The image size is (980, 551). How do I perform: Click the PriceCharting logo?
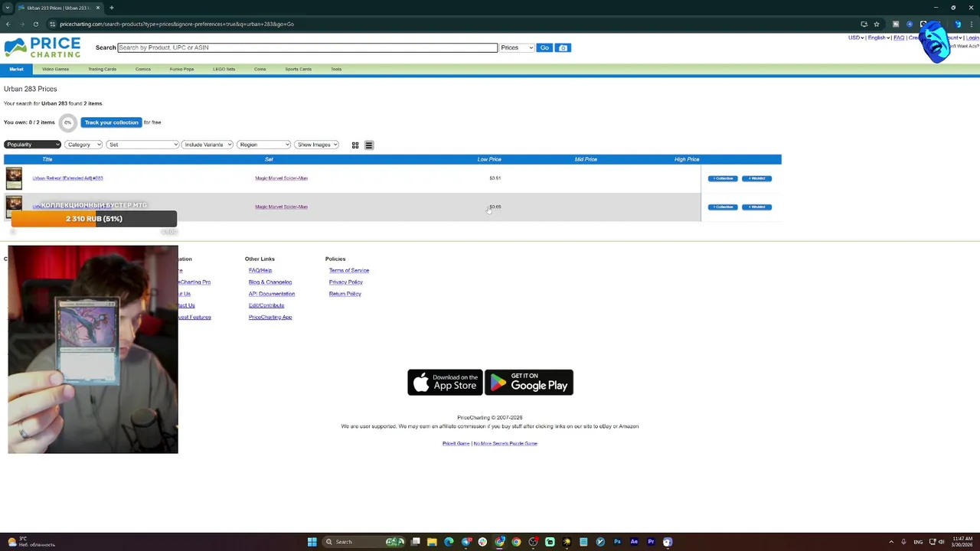(x=42, y=47)
